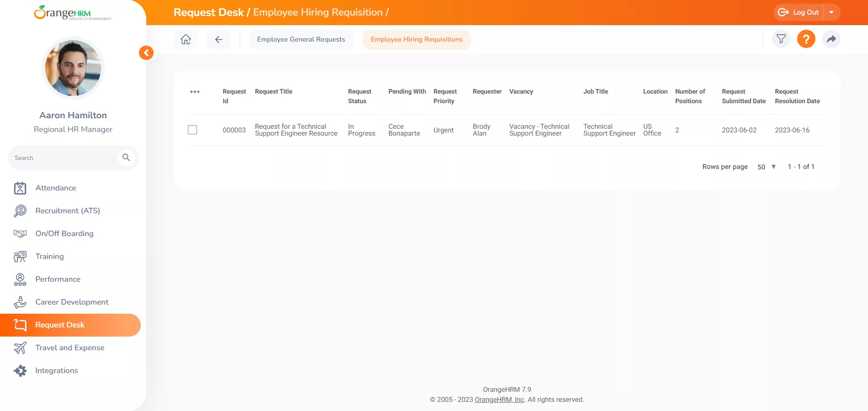
Task: Open the Rows per page dropdown
Action: coord(766,167)
